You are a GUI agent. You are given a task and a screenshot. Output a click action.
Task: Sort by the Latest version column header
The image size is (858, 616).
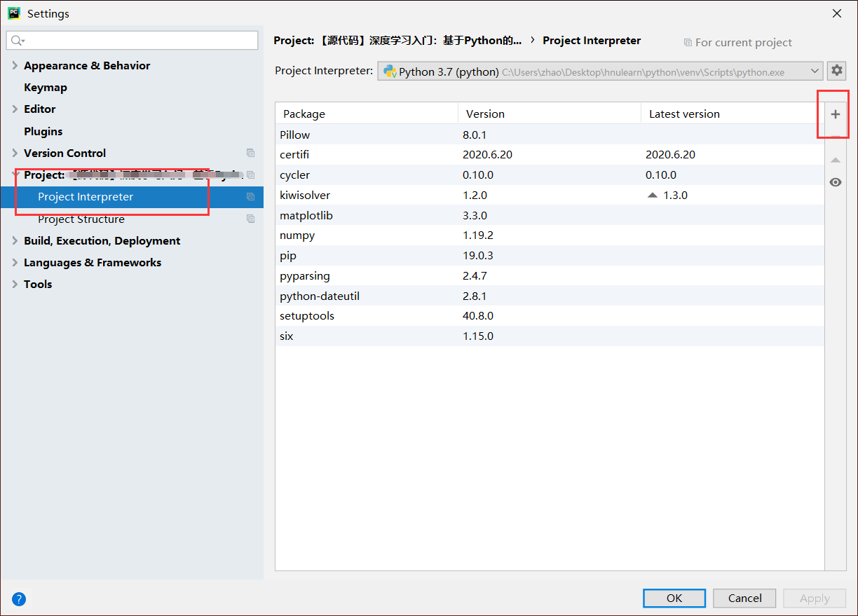click(733, 114)
